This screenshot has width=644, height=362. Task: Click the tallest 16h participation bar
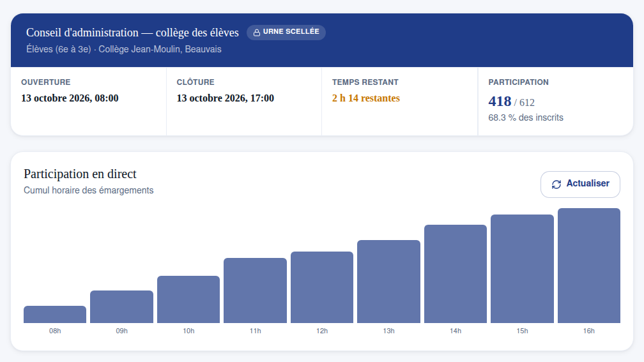tap(589, 266)
